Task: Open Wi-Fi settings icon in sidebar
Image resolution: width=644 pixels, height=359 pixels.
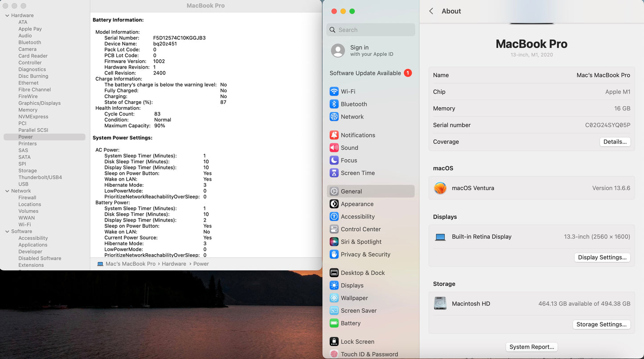Action: (x=334, y=91)
